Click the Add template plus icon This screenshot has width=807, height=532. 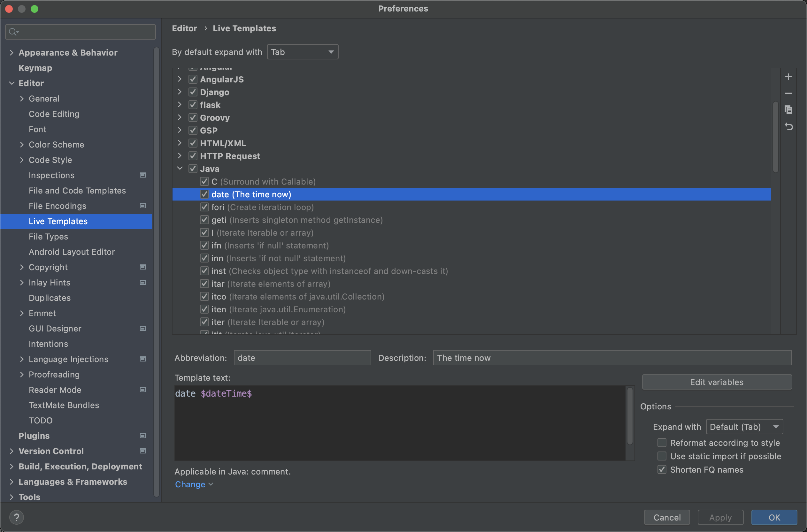pos(788,77)
